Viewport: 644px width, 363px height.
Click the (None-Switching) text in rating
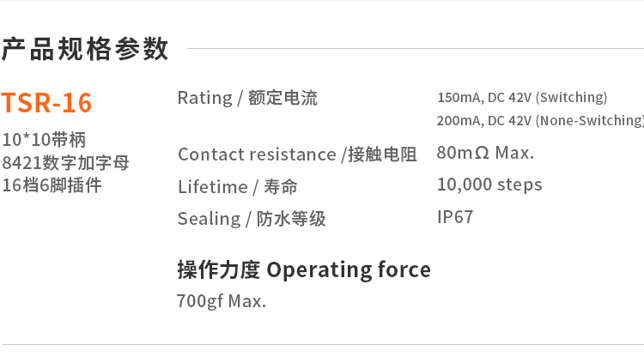click(589, 120)
